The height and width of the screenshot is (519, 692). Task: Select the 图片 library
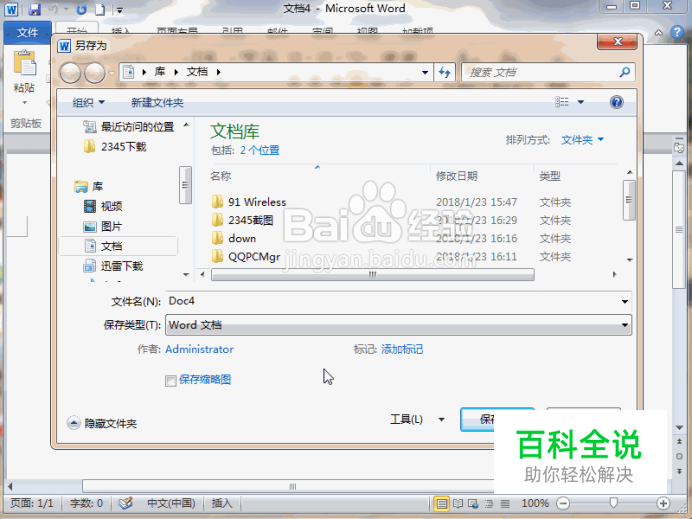[103, 227]
